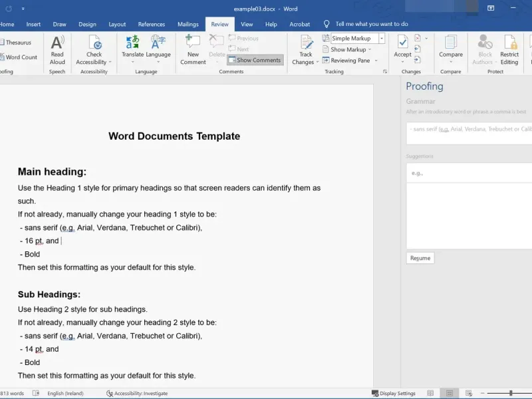532x399 pixels.
Task: Open the Translate tool
Action: pyautogui.click(x=132, y=51)
